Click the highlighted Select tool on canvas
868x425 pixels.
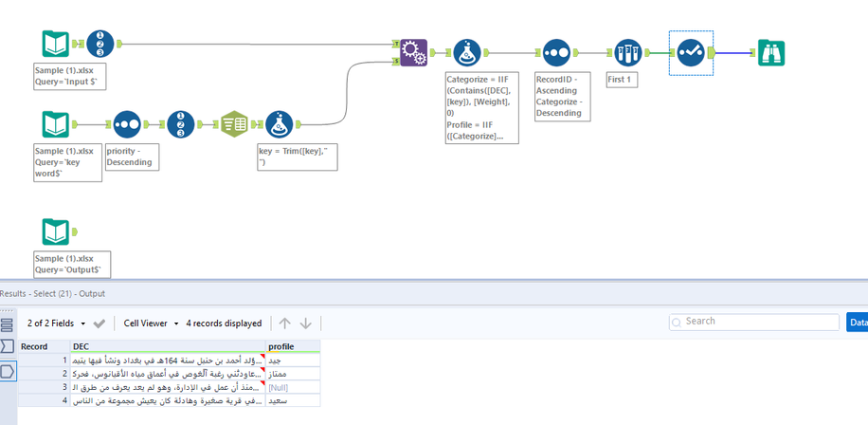click(x=691, y=52)
